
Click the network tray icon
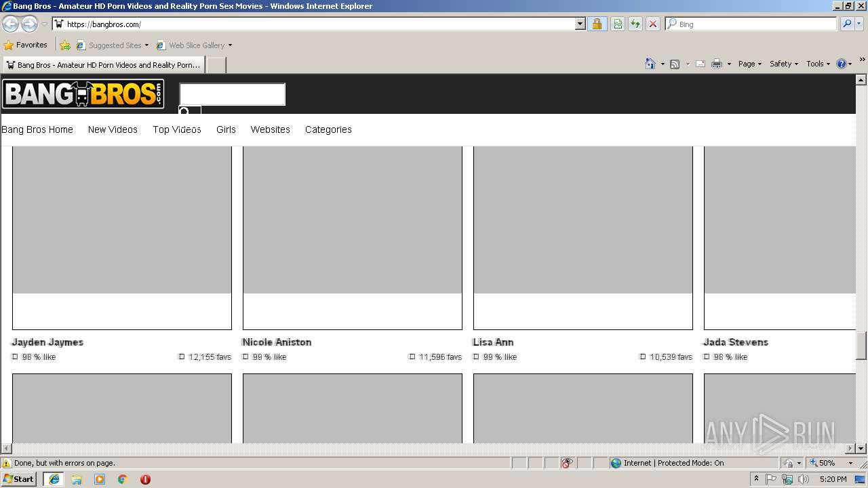click(787, 479)
